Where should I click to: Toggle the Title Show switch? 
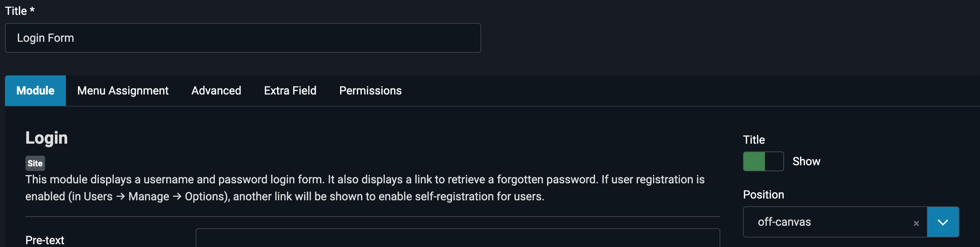coord(763,161)
